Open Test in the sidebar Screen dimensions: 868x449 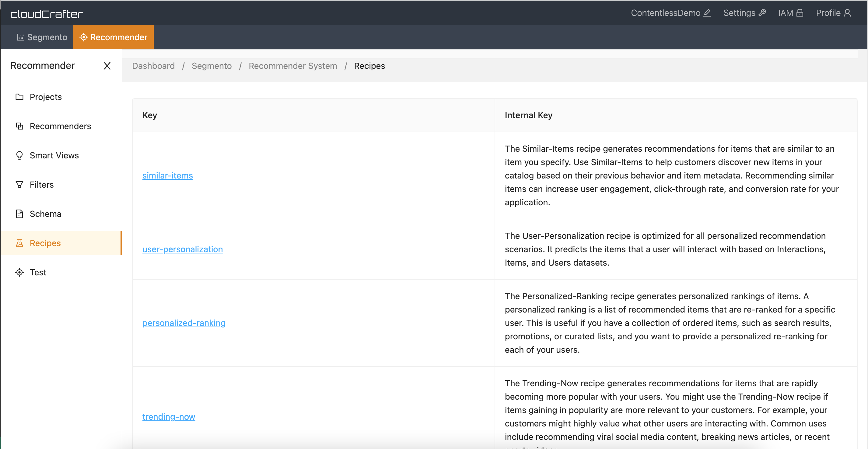(61, 272)
